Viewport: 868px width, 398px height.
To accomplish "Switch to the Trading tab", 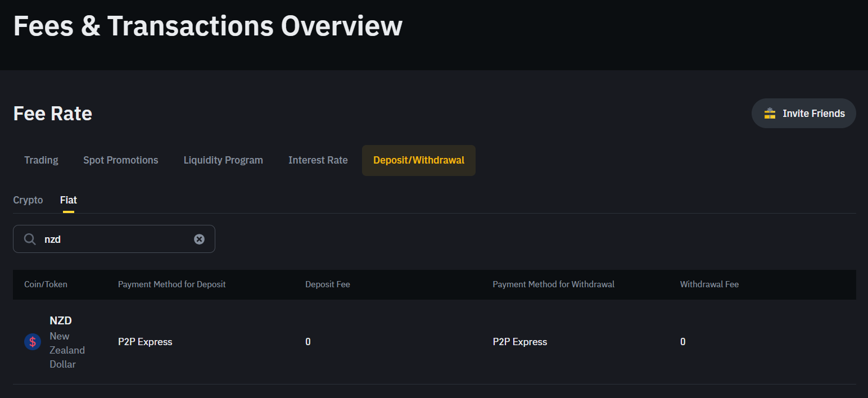I will coord(41,160).
